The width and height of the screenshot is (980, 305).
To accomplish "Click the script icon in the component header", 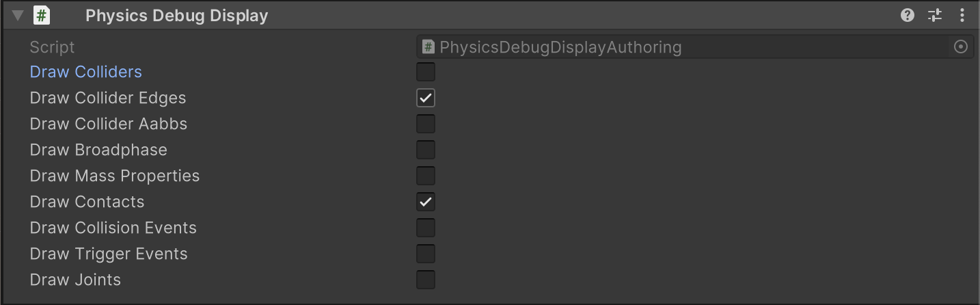I will 42,15.
